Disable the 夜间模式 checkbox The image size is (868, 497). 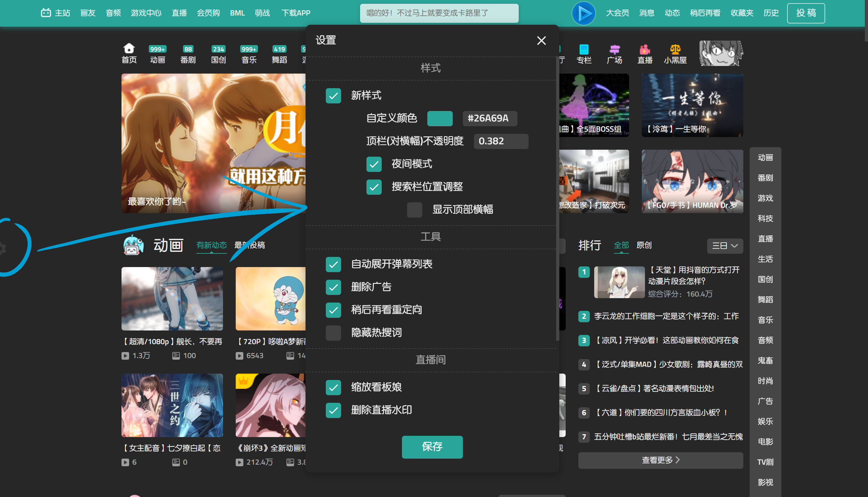tap(374, 164)
